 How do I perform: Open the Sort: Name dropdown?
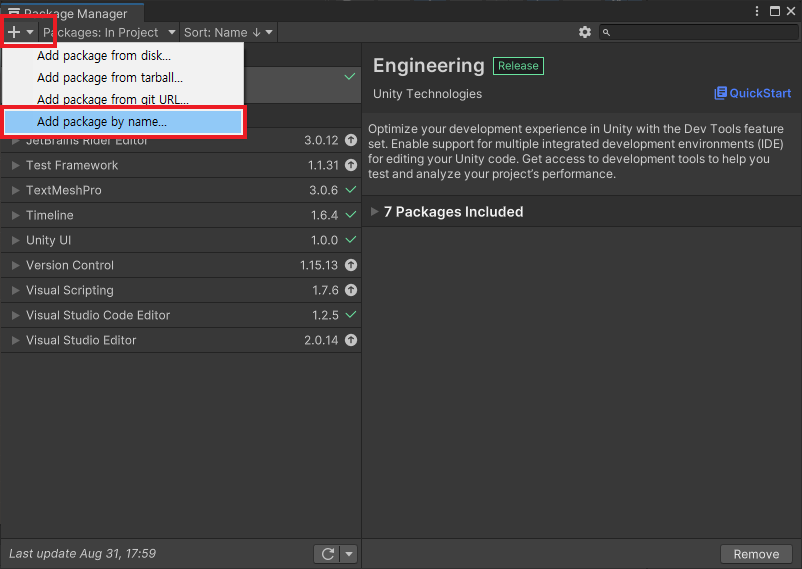tap(228, 32)
